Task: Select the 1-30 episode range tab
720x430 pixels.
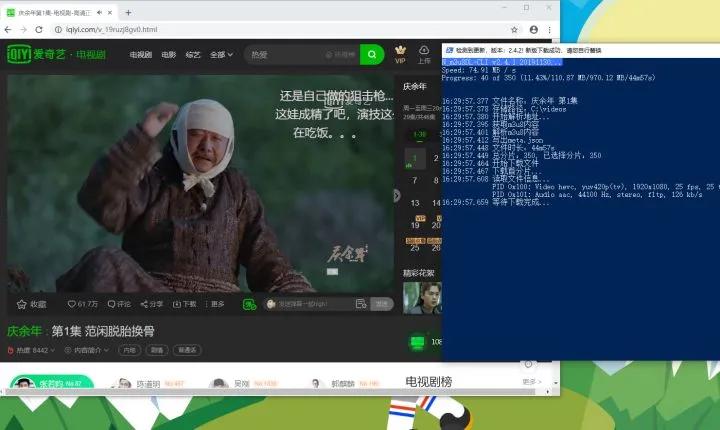Action: [419, 135]
